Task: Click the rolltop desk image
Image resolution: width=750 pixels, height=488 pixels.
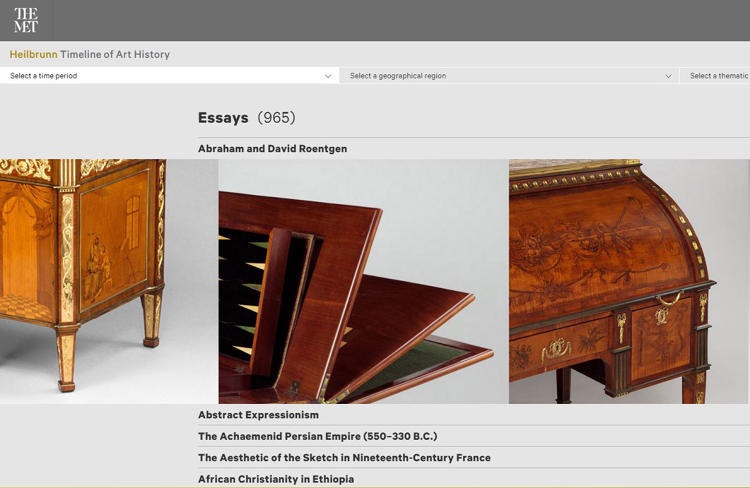Action: [x=629, y=281]
